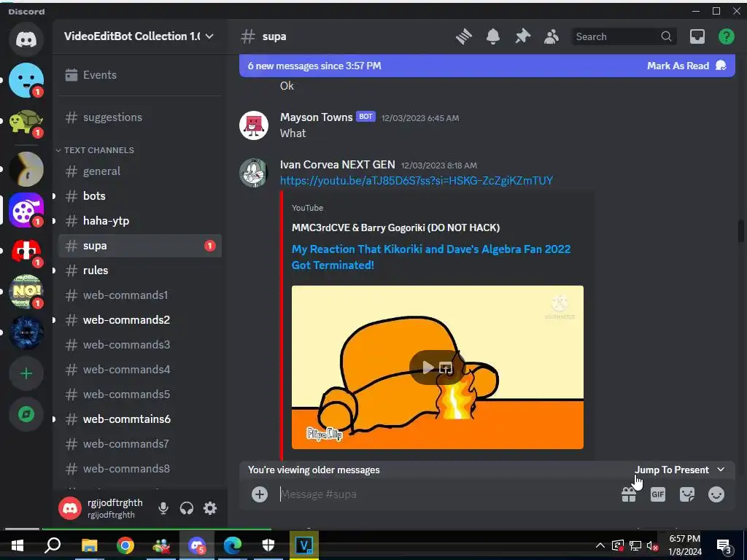Open Discord help question mark

click(726, 36)
